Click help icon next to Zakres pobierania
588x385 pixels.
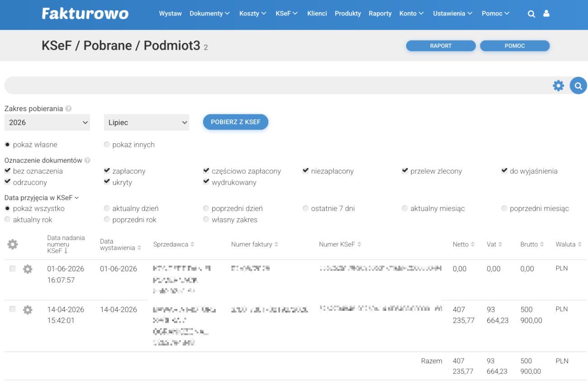pos(68,108)
